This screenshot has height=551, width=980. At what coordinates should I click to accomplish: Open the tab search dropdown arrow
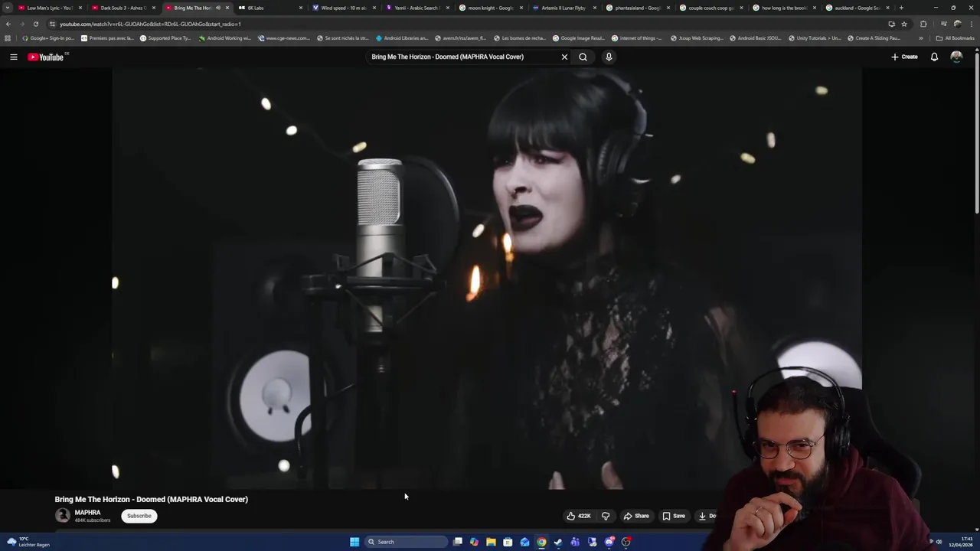[x=8, y=8]
